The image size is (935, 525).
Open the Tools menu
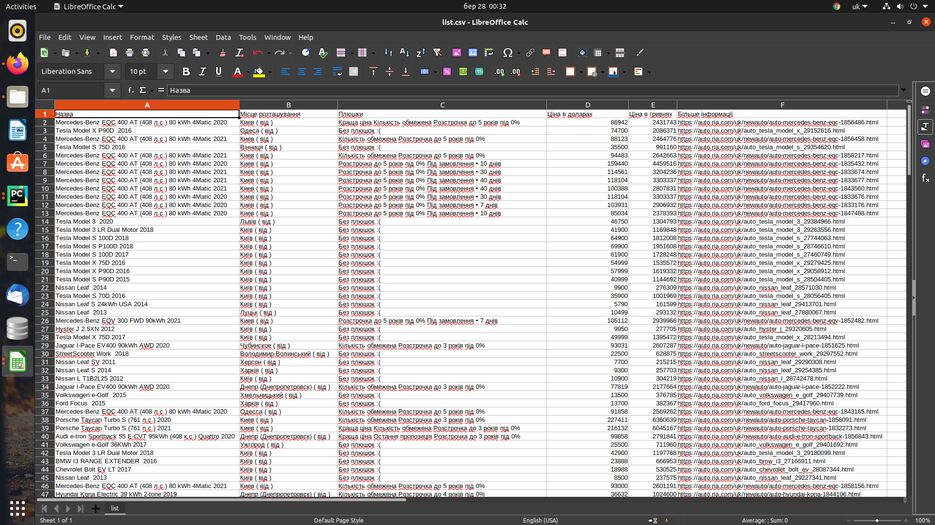(x=247, y=37)
